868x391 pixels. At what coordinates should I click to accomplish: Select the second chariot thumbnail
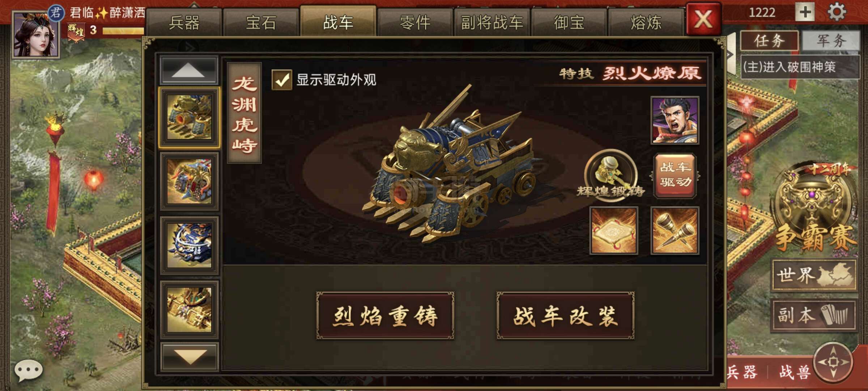(x=189, y=181)
